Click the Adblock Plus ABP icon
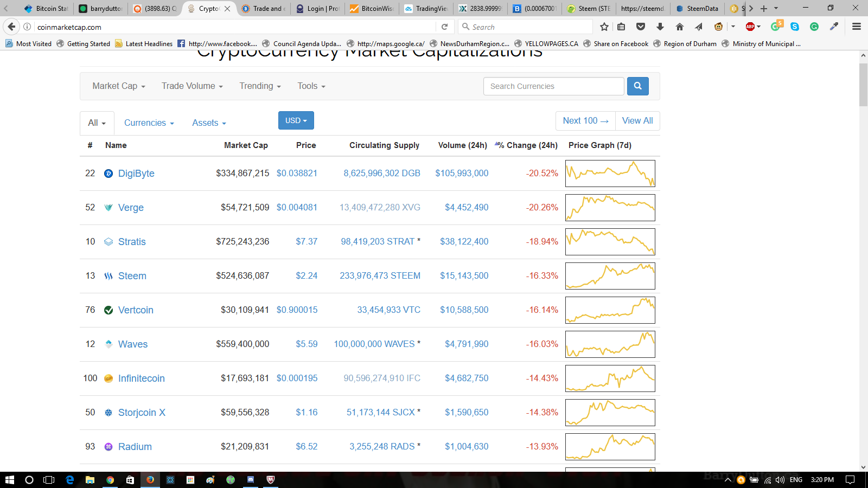 tap(750, 27)
